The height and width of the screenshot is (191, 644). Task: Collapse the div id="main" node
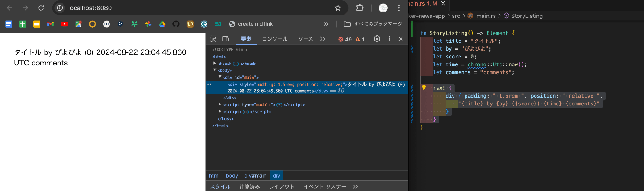tap(219, 77)
